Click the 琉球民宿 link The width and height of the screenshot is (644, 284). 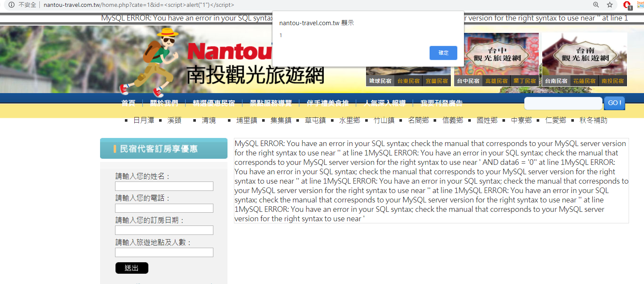[380, 81]
